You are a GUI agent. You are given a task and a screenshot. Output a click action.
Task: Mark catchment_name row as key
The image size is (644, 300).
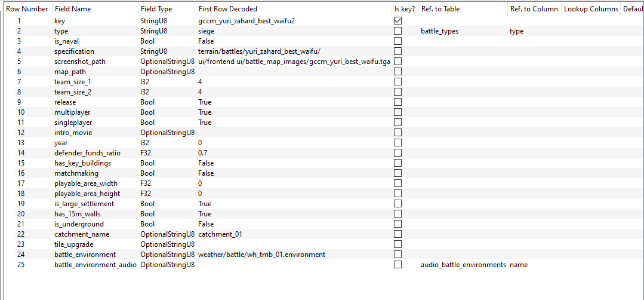click(x=398, y=234)
